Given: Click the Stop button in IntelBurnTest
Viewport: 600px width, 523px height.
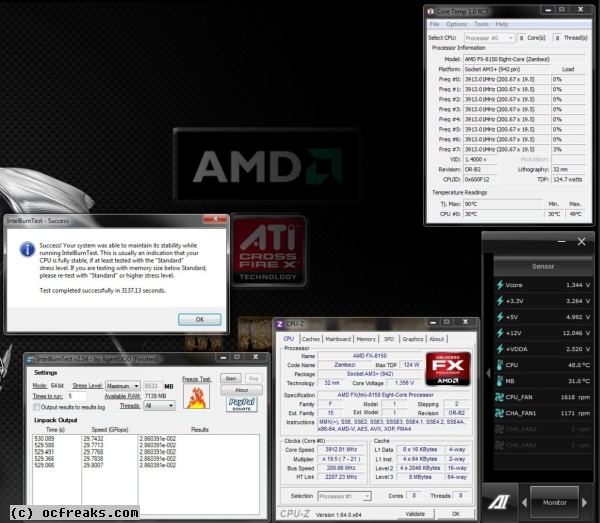Looking at the screenshot, I should [253, 378].
